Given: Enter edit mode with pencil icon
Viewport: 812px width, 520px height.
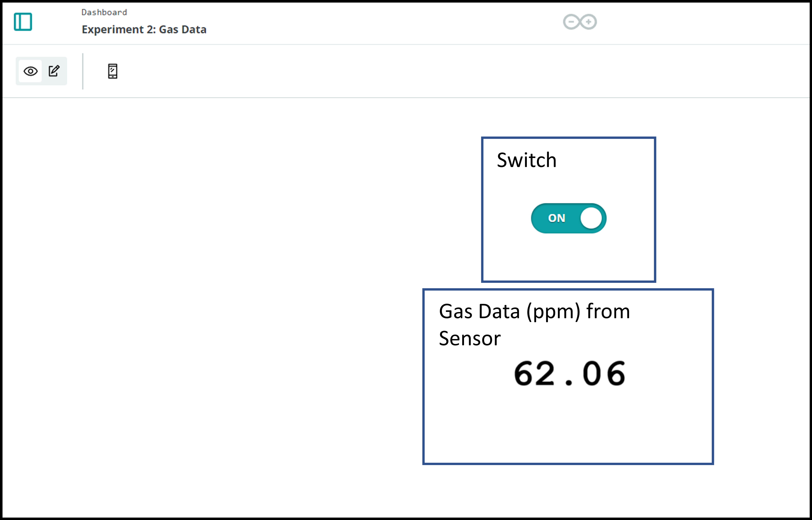Looking at the screenshot, I should click(x=54, y=71).
